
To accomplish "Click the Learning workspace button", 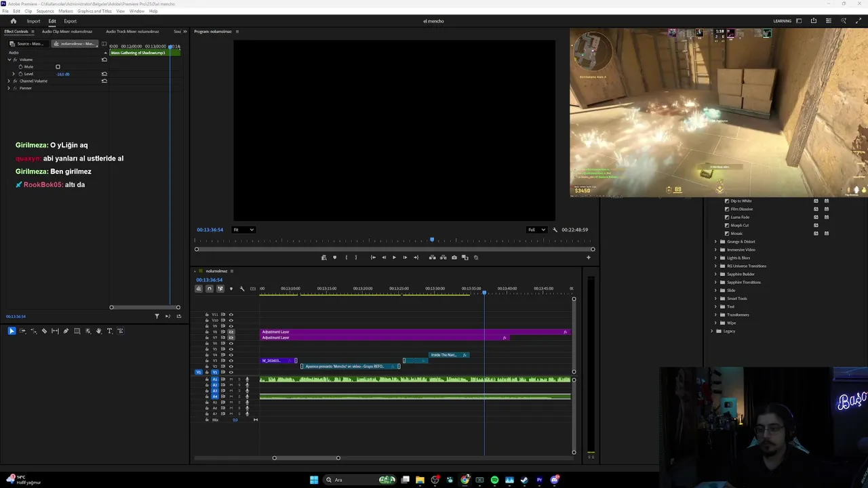I will click(783, 21).
